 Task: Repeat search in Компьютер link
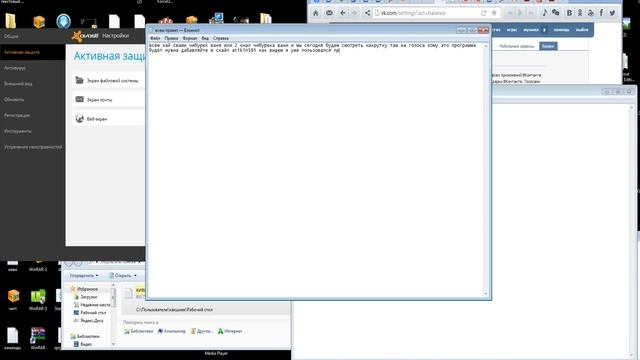click(x=172, y=331)
